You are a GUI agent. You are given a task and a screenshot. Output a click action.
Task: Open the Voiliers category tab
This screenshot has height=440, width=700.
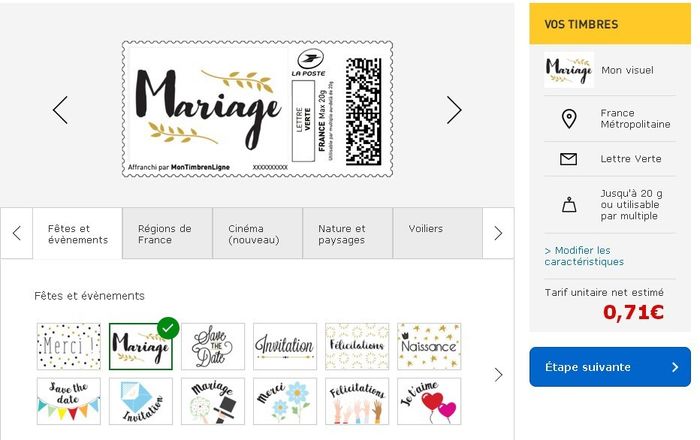click(x=438, y=233)
